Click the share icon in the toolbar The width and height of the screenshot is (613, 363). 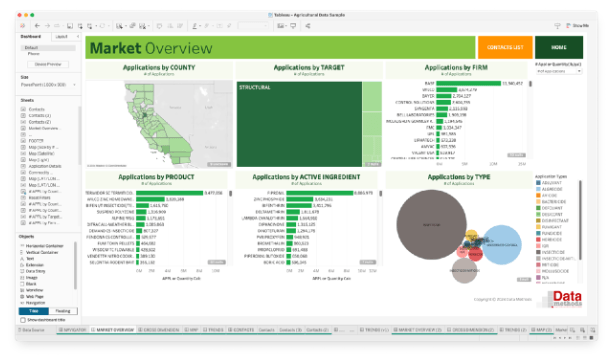click(308, 26)
